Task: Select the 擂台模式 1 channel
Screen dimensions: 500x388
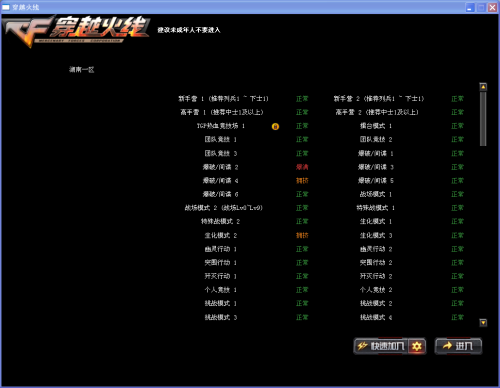Action: [376, 126]
